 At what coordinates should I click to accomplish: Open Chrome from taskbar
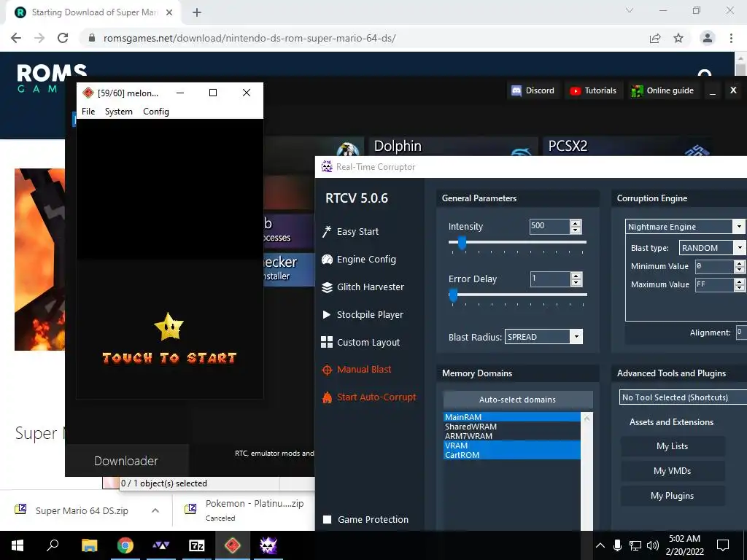click(x=125, y=545)
